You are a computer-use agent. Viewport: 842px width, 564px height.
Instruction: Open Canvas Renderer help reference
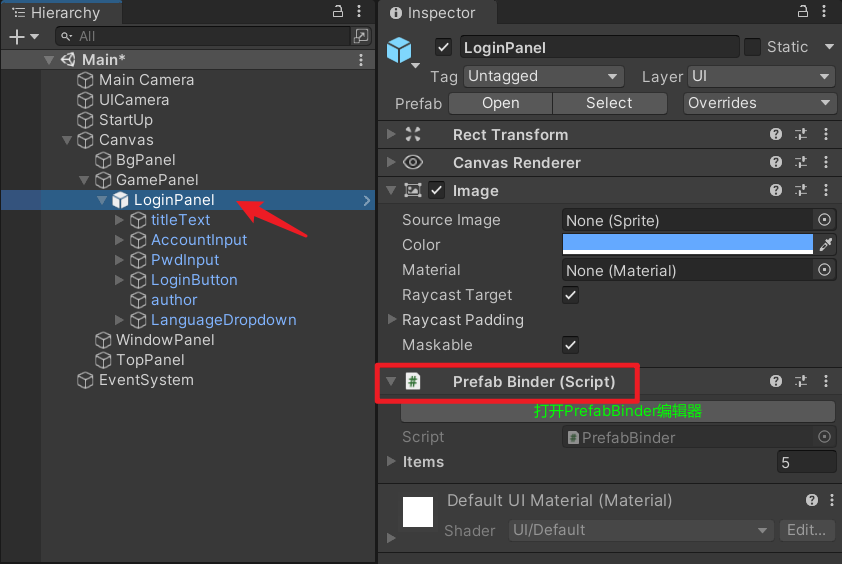(x=775, y=162)
